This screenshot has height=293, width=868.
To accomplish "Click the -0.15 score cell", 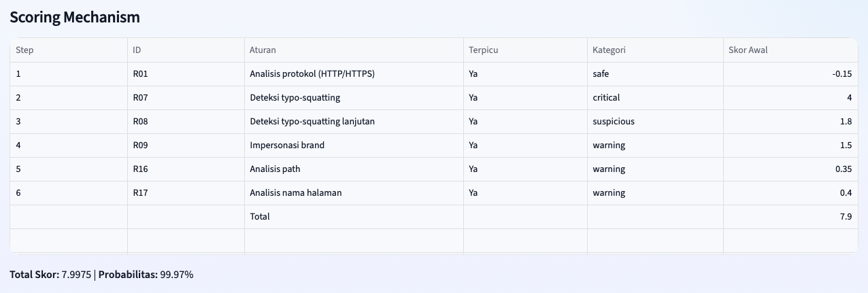I will pos(790,74).
